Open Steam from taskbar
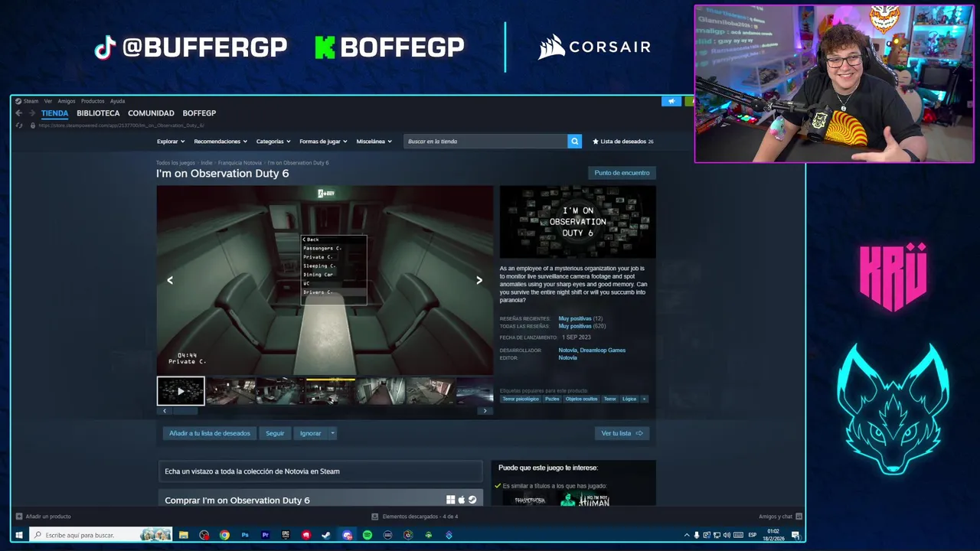980x551 pixels. click(326, 535)
